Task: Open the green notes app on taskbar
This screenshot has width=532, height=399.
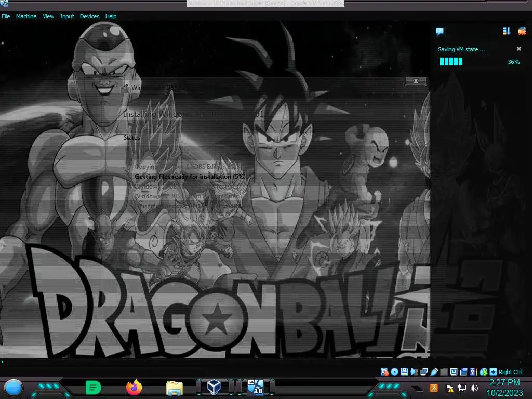Action: [x=93, y=388]
